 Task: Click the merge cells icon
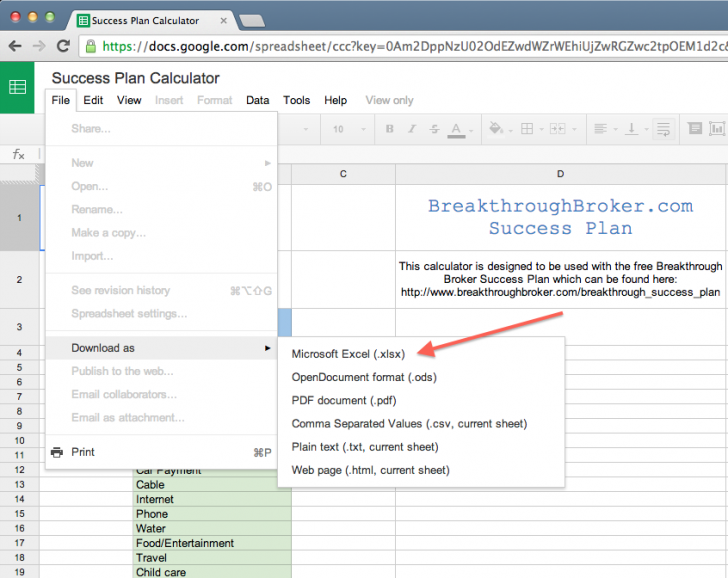[557, 129]
